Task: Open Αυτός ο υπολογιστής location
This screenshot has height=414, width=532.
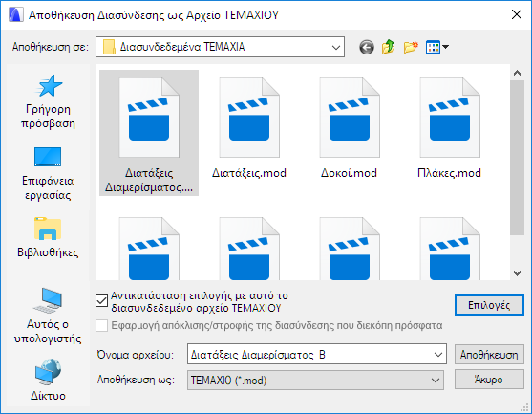Action: [48, 316]
